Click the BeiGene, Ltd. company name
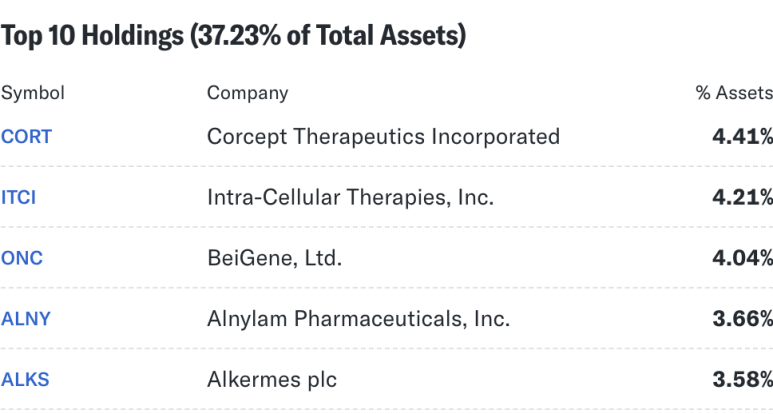The height and width of the screenshot is (414, 773). click(275, 258)
